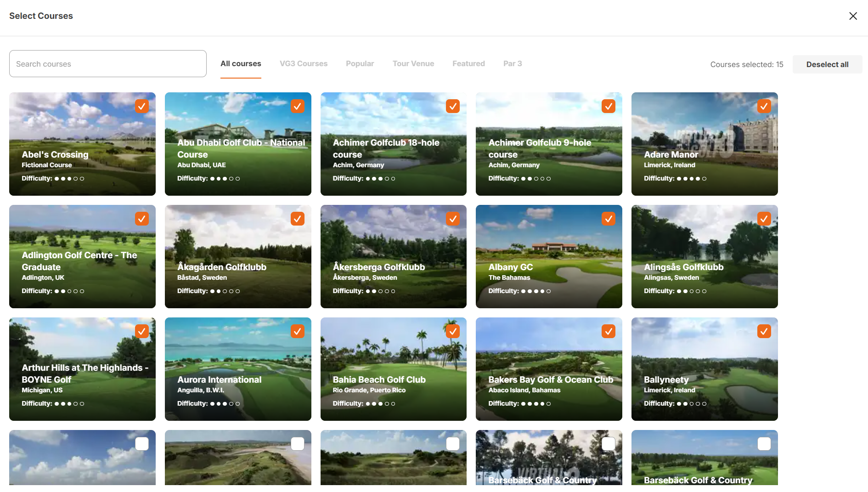868x492 pixels.
Task: Uncheck Bakers Bay Golf & Ocean Club
Action: pos(609,331)
